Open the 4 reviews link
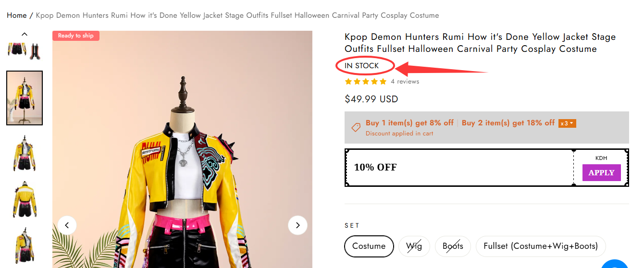Viewport: 644px width, 268px height. point(405,82)
